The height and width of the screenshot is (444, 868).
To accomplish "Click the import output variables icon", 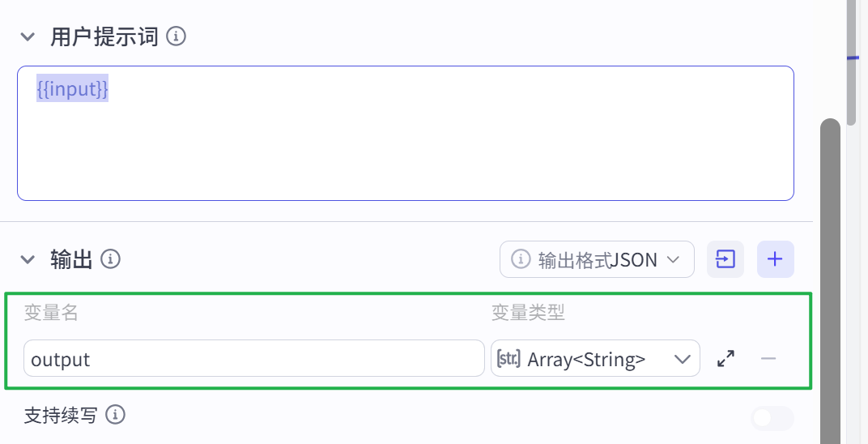I will [x=725, y=259].
